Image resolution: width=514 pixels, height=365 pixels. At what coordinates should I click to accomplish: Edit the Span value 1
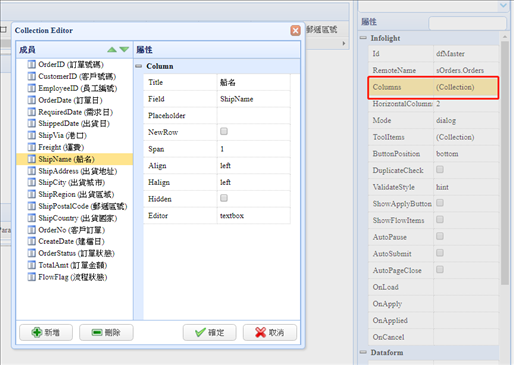click(254, 149)
